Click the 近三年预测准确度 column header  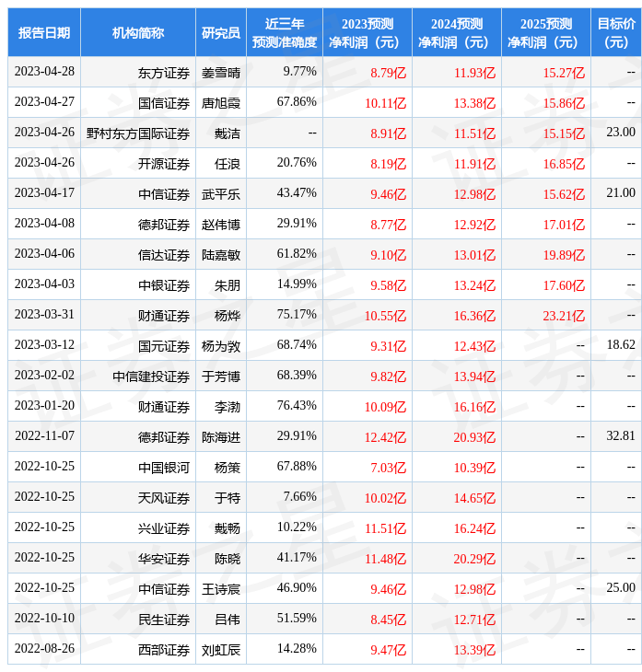pyautogui.click(x=284, y=32)
